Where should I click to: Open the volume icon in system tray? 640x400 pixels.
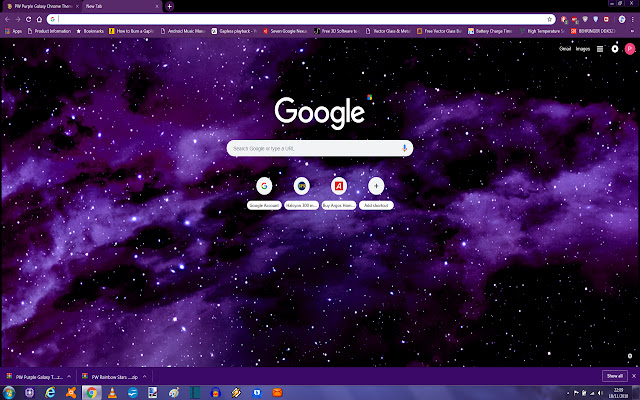click(x=601, y=393)
